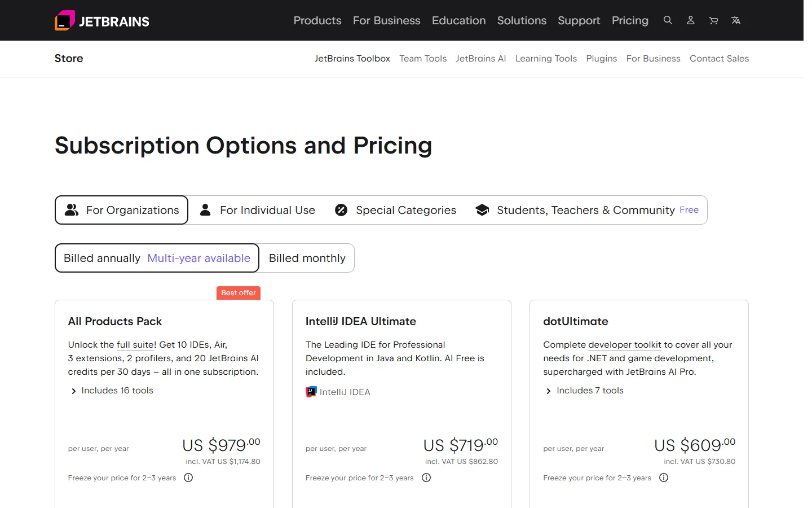This screenshot has height=508, width=812.
Task: Follow the full suite link
Action: 136,345
